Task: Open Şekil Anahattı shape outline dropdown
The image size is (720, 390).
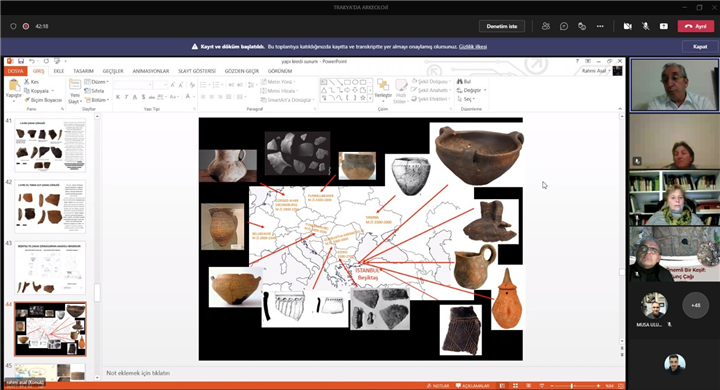Action: pyautogui.click(x=431, y=90)
